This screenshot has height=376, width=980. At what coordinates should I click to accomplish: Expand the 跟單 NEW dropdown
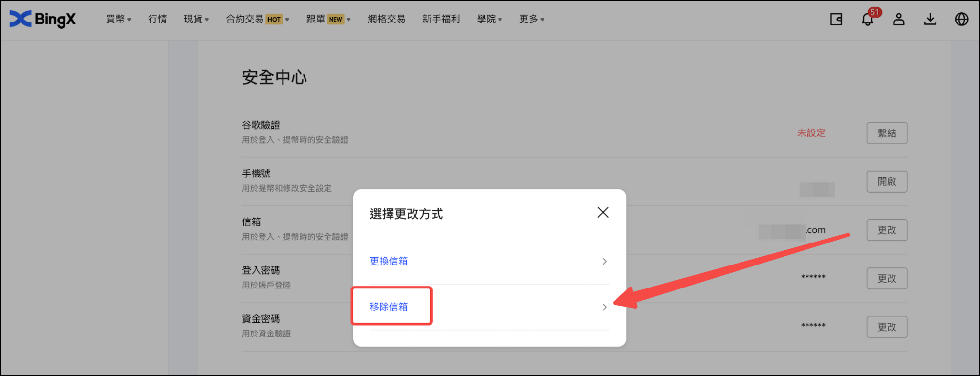(328, 20)
